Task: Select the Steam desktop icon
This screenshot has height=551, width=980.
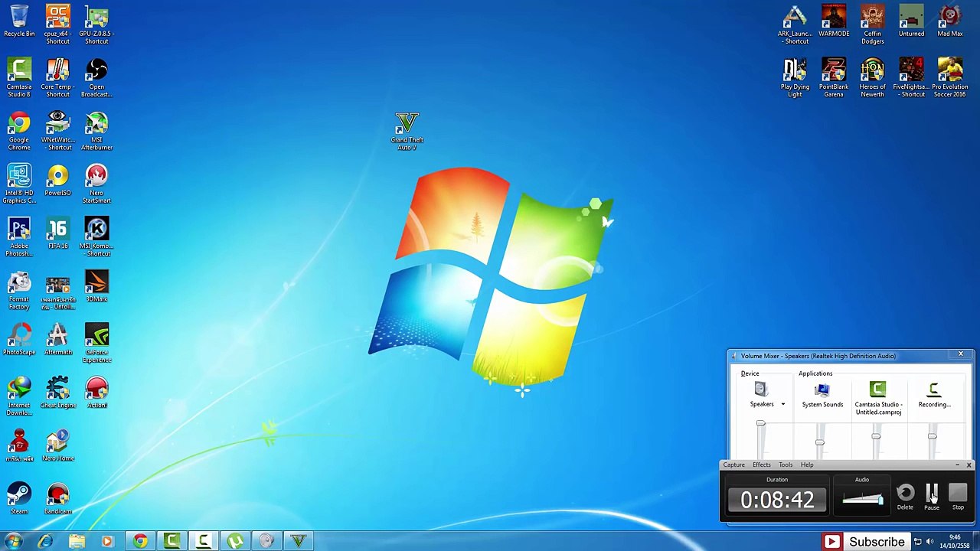Action: point(19,499)
